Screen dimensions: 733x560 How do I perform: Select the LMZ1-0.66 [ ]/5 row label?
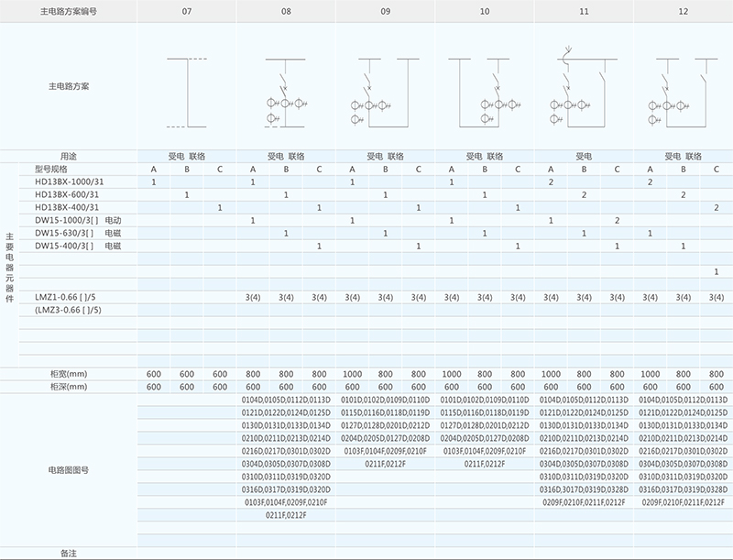click(x=66, y=297)
